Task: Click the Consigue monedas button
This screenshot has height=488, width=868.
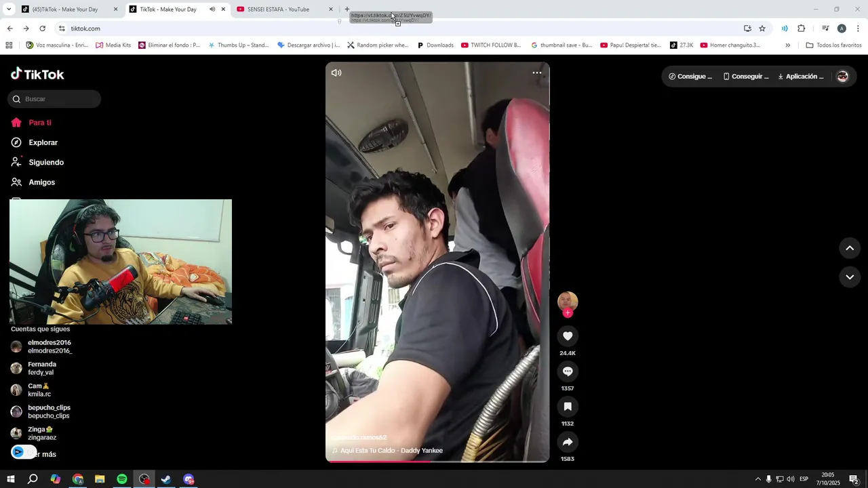Action: (690, 77)
